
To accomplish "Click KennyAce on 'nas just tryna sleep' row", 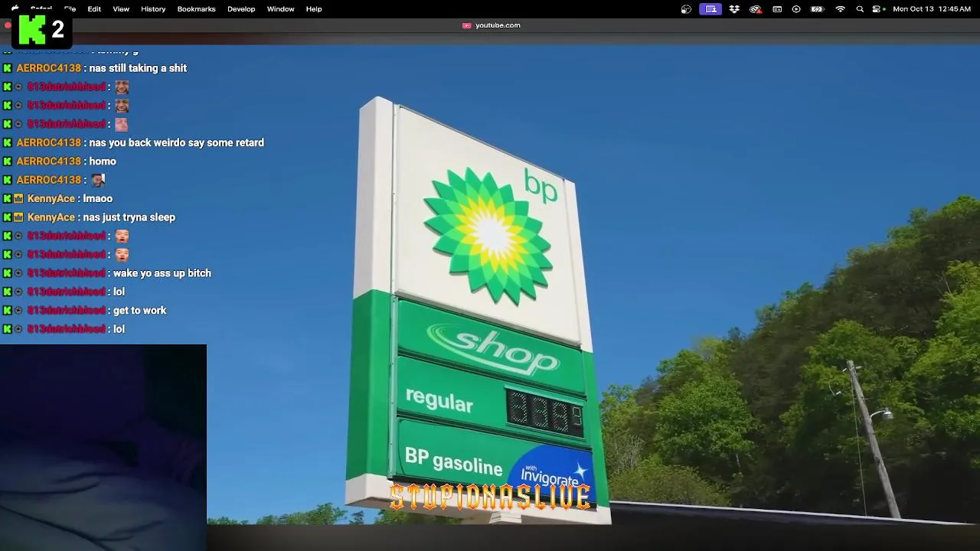I will click(x=51, y=217).
